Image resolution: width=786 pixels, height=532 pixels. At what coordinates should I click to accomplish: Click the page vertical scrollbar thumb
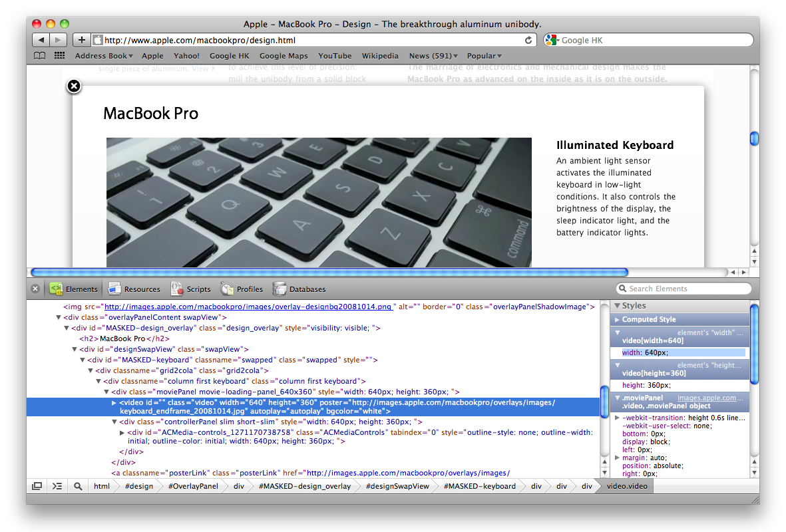point(754,138)
